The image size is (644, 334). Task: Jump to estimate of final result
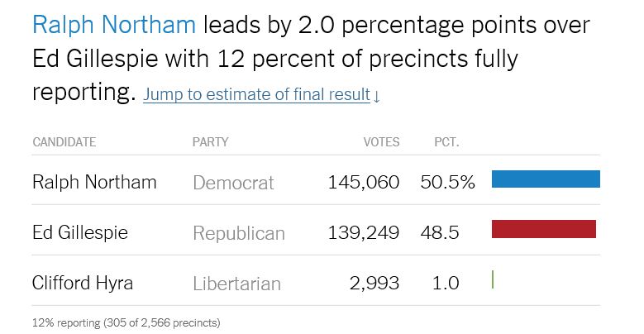256,95
